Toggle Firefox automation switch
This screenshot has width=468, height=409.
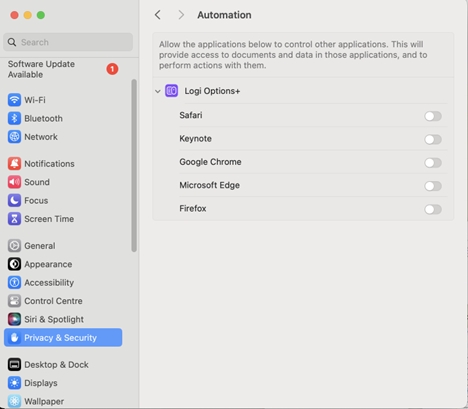click(x=433, y=209)
